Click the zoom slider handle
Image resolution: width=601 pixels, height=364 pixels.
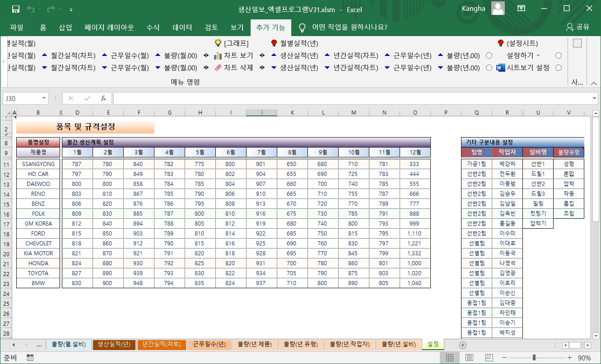pyautogui.click(x=534, y=358)
